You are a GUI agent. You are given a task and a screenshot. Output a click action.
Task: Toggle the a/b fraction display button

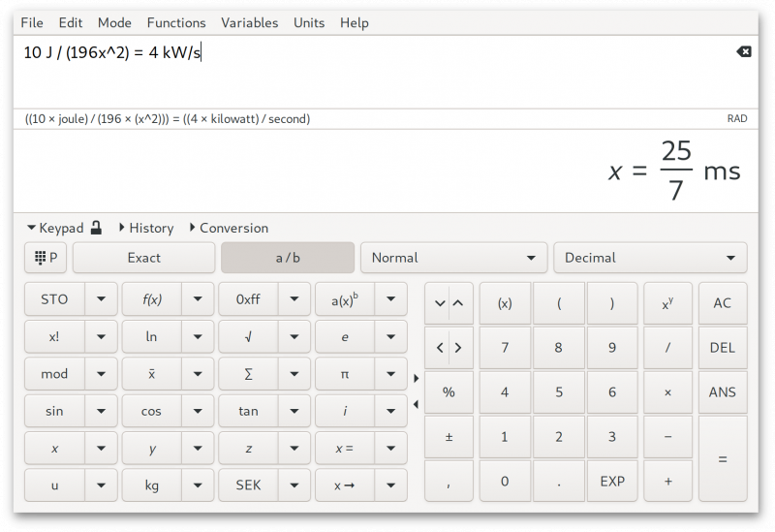288,258
